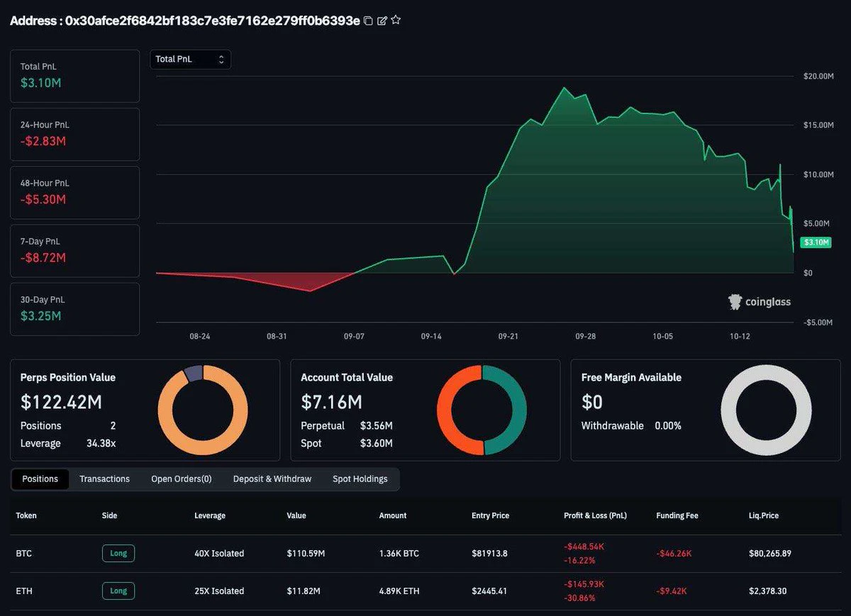Image resolution: width=851 pixels, height=616 pixels.
Task: Switch to Deposit & Withdraw tab
Action: click(x=272, y=479)
